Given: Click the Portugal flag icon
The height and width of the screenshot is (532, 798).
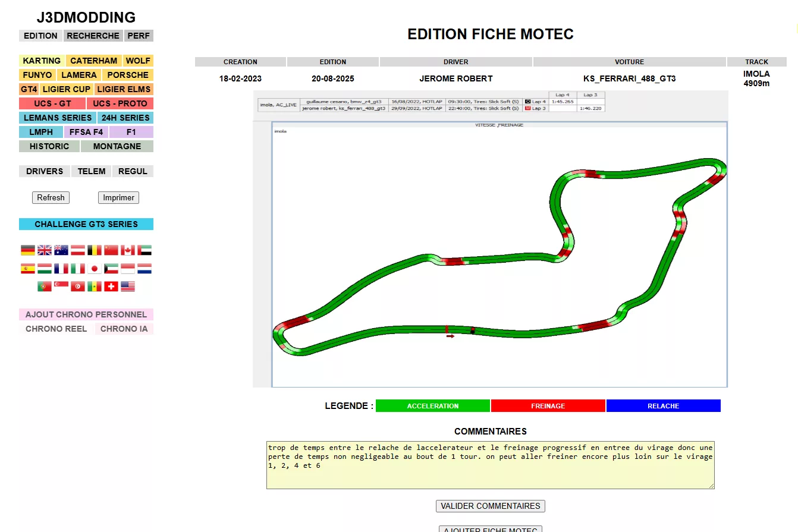Looking at the screenshot, I should [x=45, y=287].
